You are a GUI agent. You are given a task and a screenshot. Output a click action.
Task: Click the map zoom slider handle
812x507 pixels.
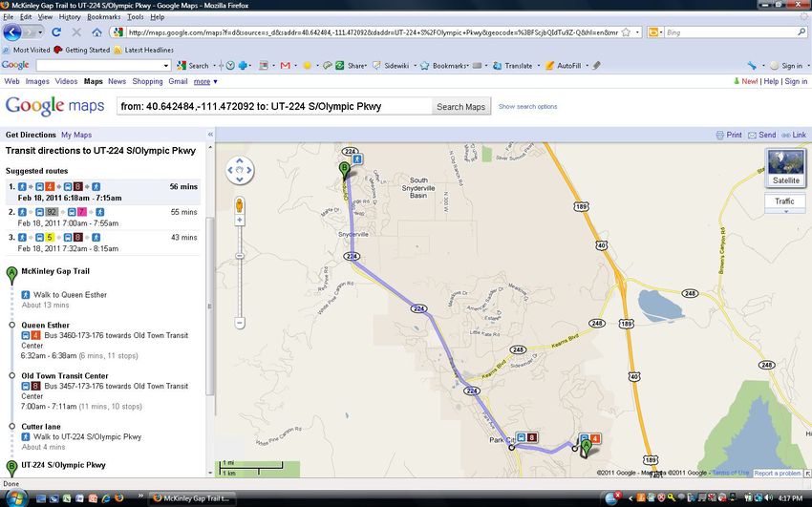click(x=239, y=256)
